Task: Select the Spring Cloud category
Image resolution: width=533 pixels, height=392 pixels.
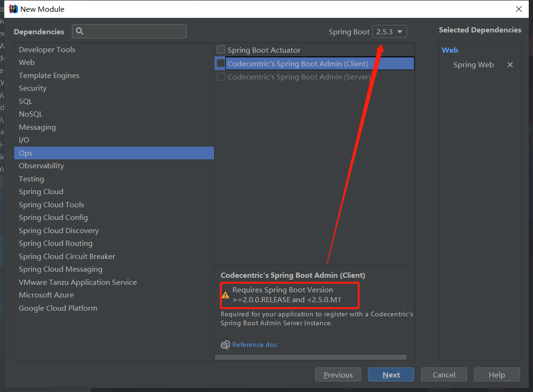Action: pos(114,192)
